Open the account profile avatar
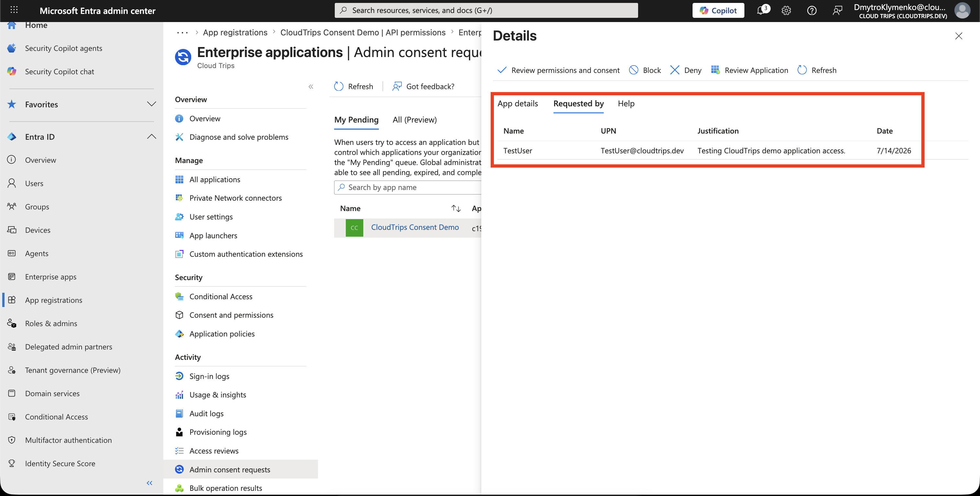 pos(962,10)
